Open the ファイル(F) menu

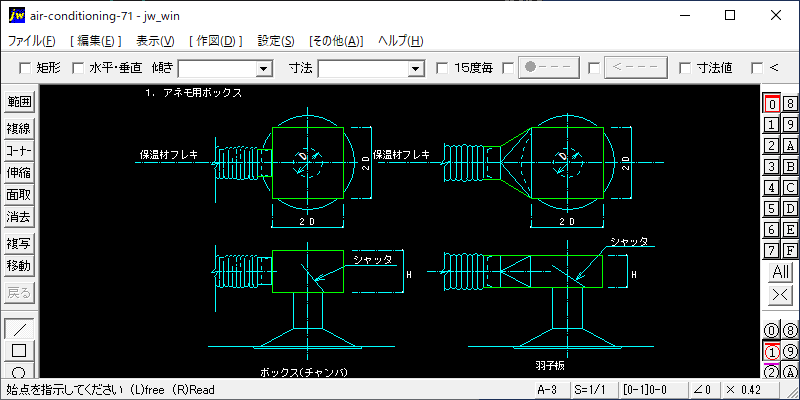click(x=32, y=41)
